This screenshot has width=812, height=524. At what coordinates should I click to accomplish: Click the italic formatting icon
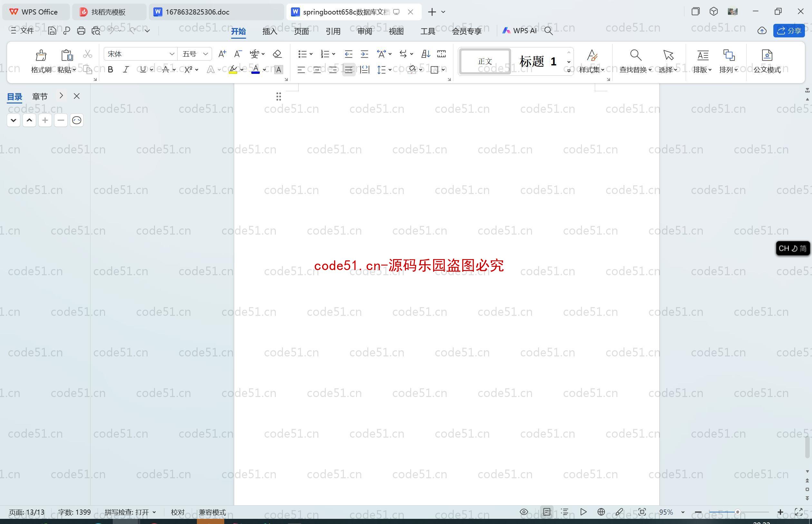point(126,70)
